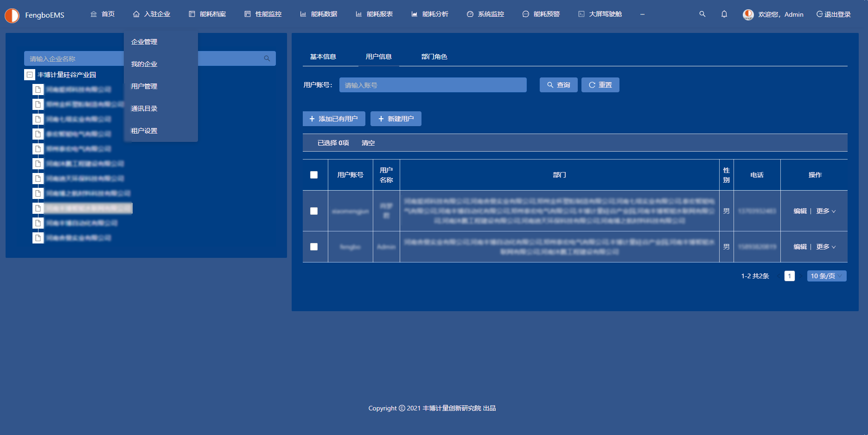Click the 退出登录 logout icon
Image resolution: width=868 pixels, height=435 pixels.
819,14
